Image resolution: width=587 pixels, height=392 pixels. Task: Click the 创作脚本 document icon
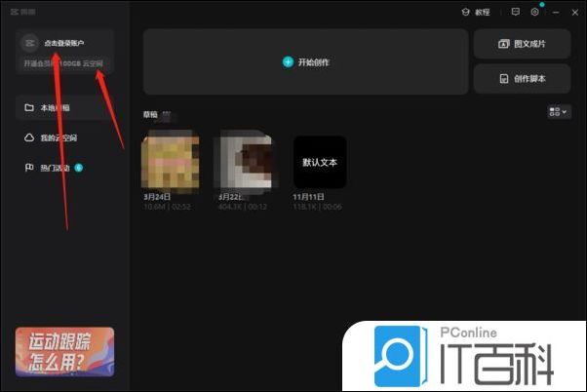coord(504,79)
